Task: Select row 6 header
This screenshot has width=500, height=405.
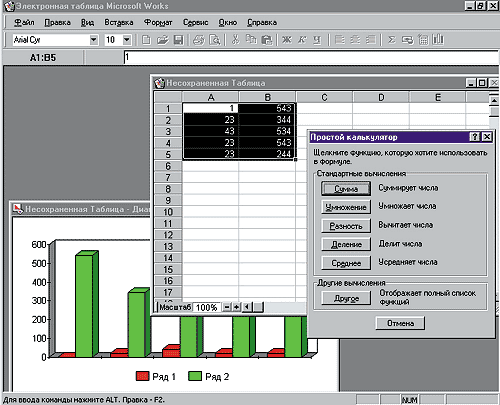Action: point(168,166)
